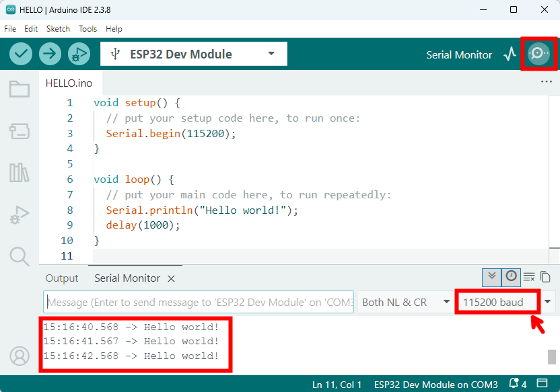This screenshot has height=392, width=560.
Task: Click the Verify checkmark button
Action: pos(21,54)
